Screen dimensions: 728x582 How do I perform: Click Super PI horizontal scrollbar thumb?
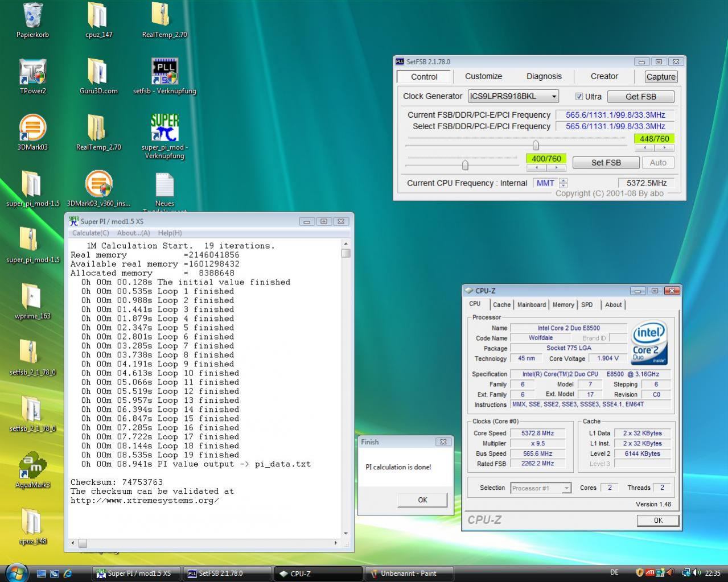pyautogui.click(x=83, y=543)
